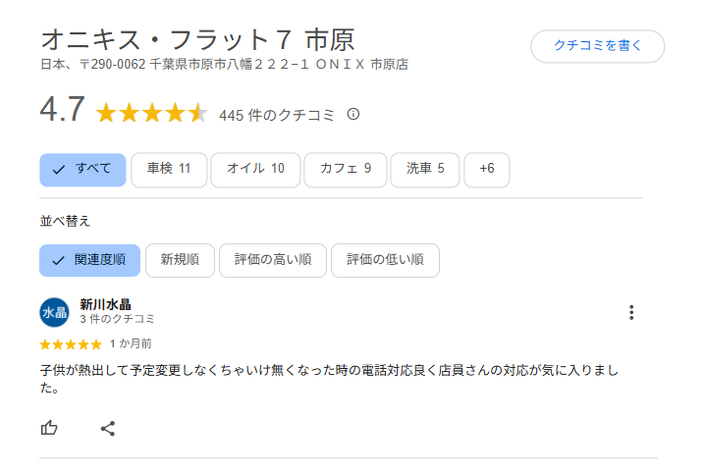
Task: Sort reviews by 関連度順
Action: (x=89, y=261)
